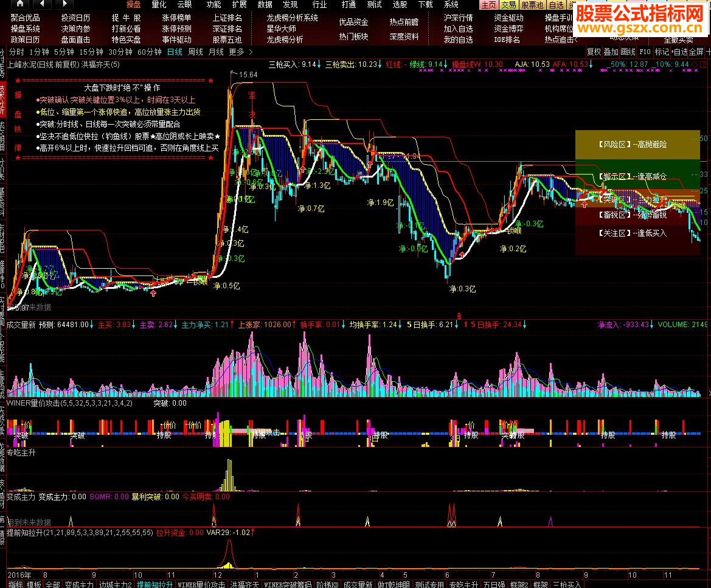
Task: Open the 上证排名 shortcut
Action: (x=227, y=18)
